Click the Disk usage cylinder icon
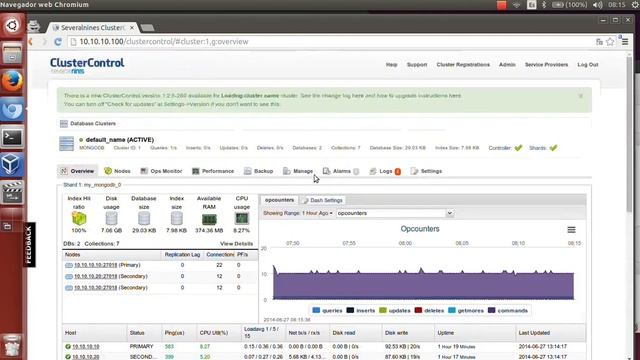 (x=111, y=219)
